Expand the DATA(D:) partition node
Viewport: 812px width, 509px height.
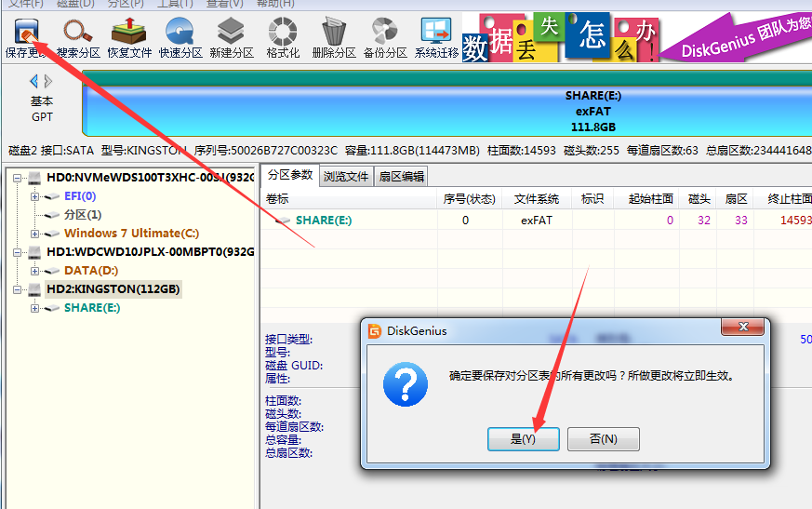pyautogui.click(x=34, y=271)
